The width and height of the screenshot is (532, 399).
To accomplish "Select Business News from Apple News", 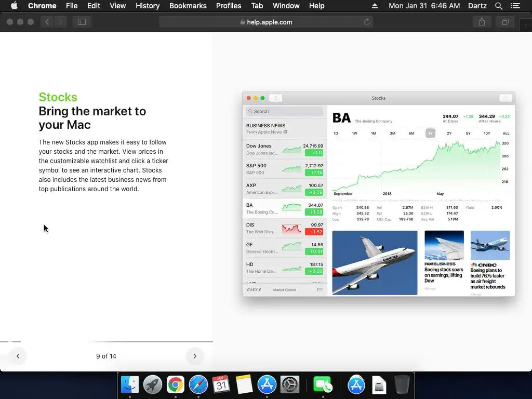I will (285, 129).
